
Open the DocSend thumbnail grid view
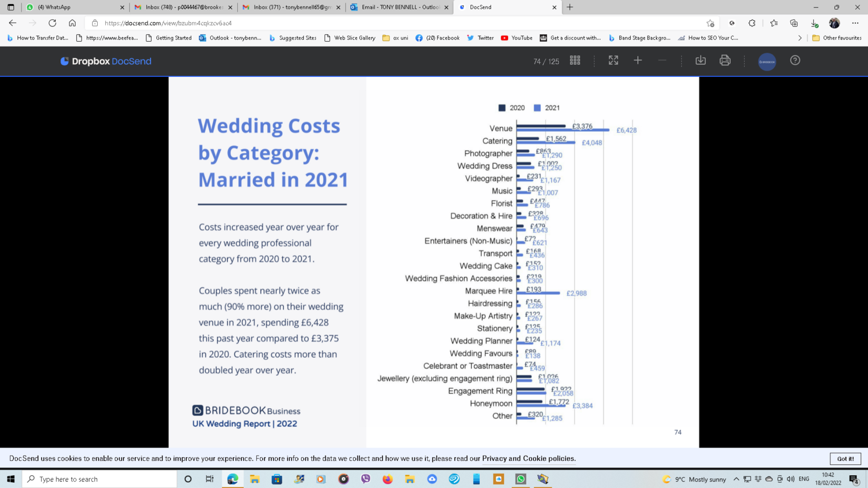[x=575, y=61]
